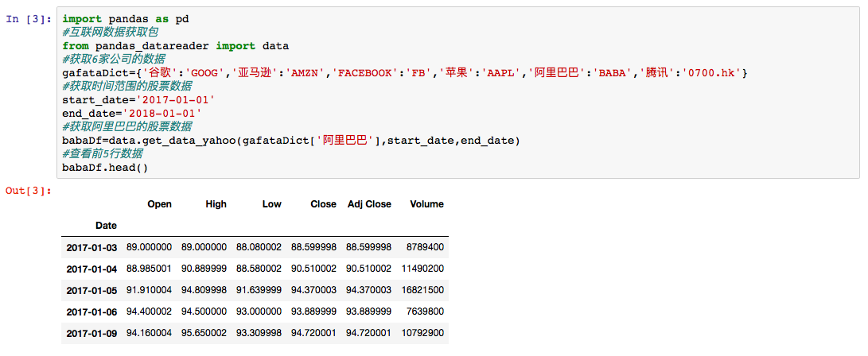This screenshot has width=868, height=356.
Task: Click the Open column header
Action: click(x=159, y=204)
